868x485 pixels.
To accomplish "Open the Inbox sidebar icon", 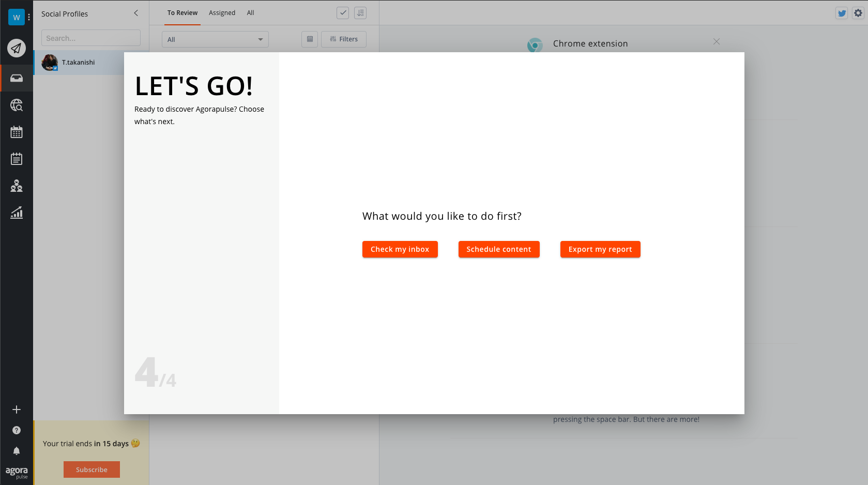I will point(17,78).
